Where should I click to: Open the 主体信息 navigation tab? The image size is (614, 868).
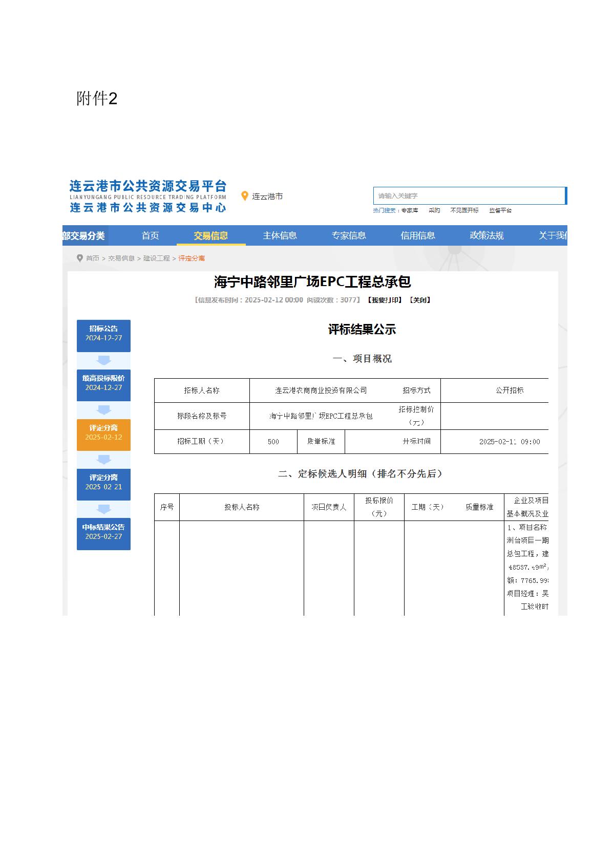point(280,235)
